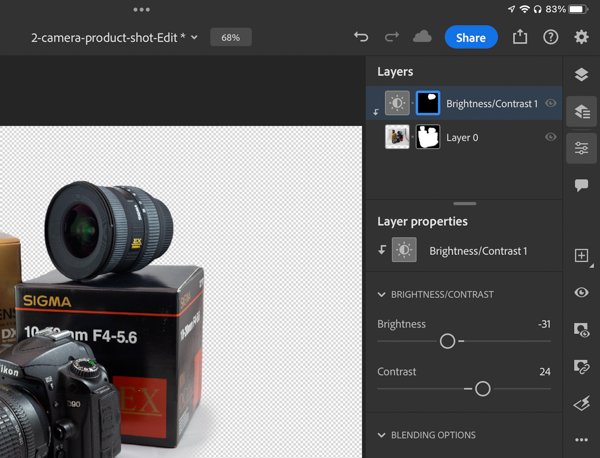This screenshot has height=458, width=600.
Task: Open cloud document sync status
Action: point(422,37)
